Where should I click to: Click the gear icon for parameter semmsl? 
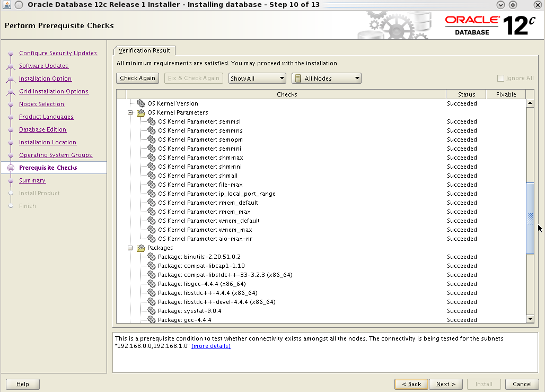(152, 121)
